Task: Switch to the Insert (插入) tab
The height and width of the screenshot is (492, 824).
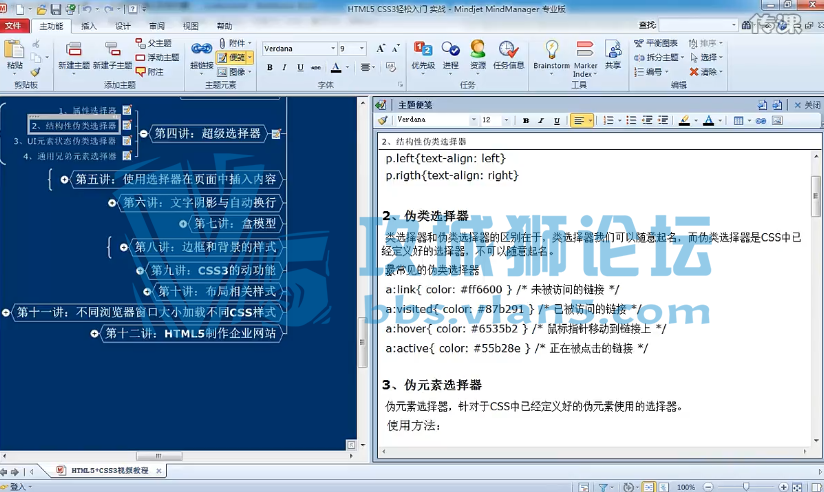Action: point(89,26)
